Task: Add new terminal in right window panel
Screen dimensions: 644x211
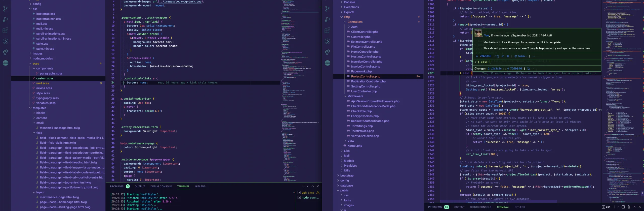Action: (614, 207)
